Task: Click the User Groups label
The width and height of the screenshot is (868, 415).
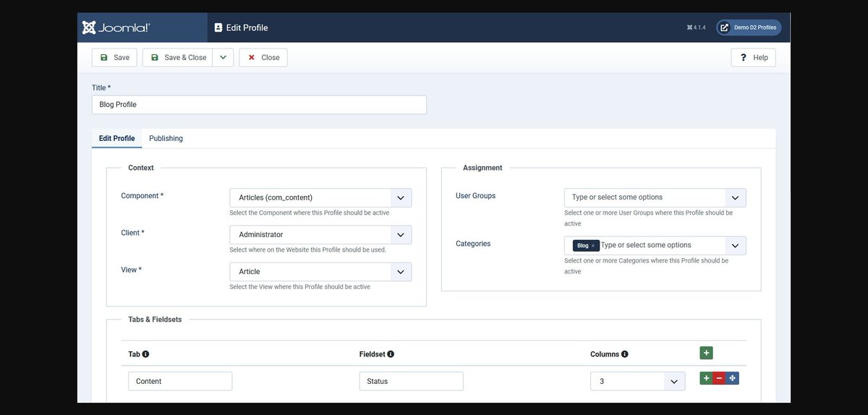Action: [475, 196]
